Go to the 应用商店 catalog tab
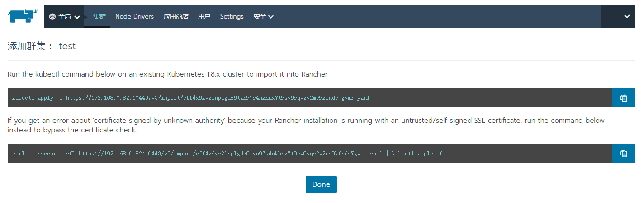Image resolution: width=644 pixels, height=203 pixels. pos(176,16)
